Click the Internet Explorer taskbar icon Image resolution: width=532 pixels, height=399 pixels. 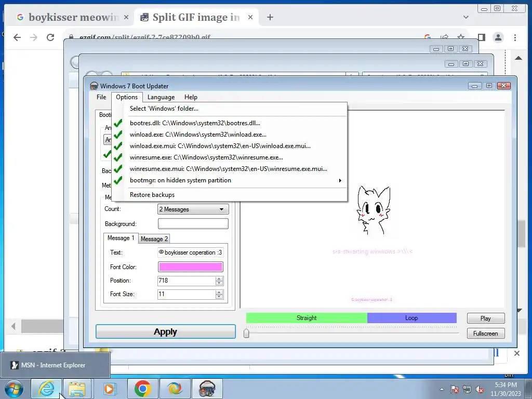46,389
